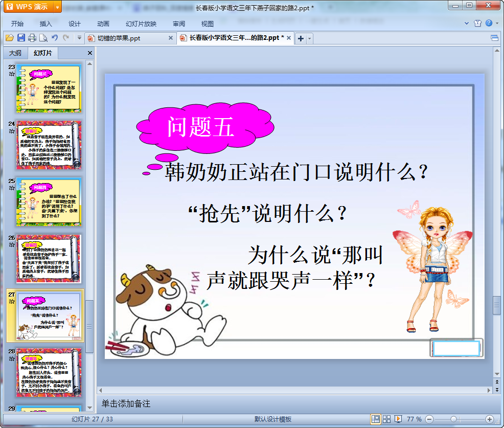This screenshot has width=504, height=428.
Task: Click the 问题五 cloud title on slide
Action: [205, 128]
